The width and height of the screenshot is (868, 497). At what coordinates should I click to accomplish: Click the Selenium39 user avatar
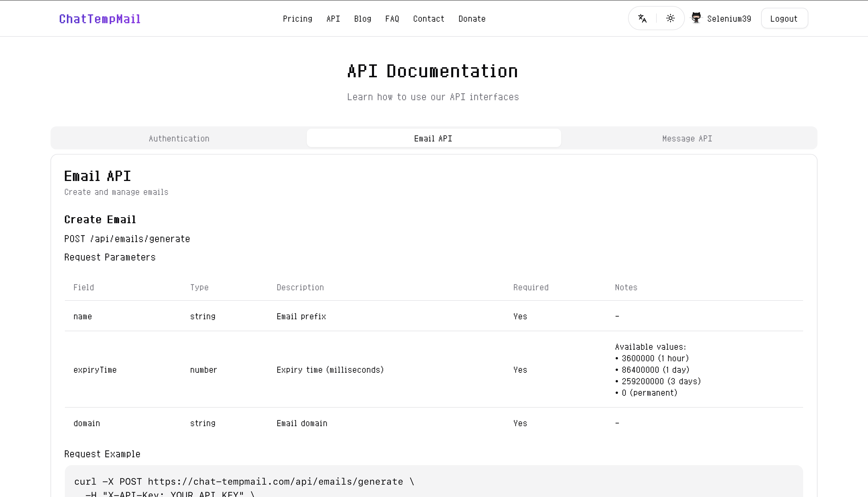click(696, 18)
